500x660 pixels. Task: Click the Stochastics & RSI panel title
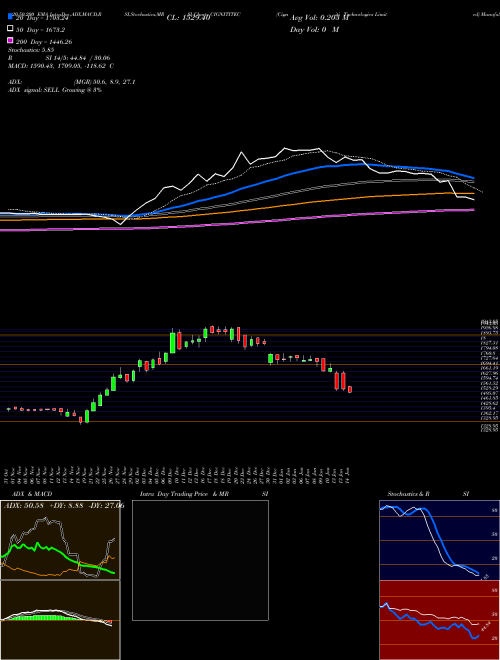428,494
